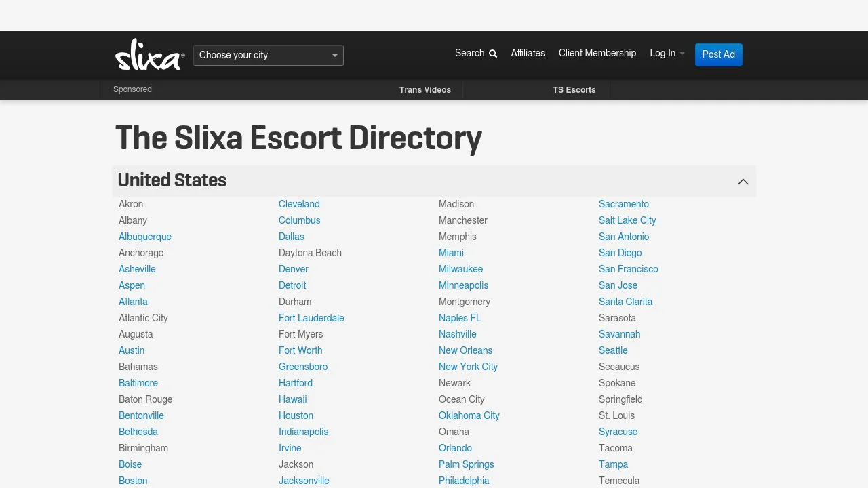Viewport: 868px width, 488px height.
Task: Open the Hawaii listing
Action: pos(292,399)
